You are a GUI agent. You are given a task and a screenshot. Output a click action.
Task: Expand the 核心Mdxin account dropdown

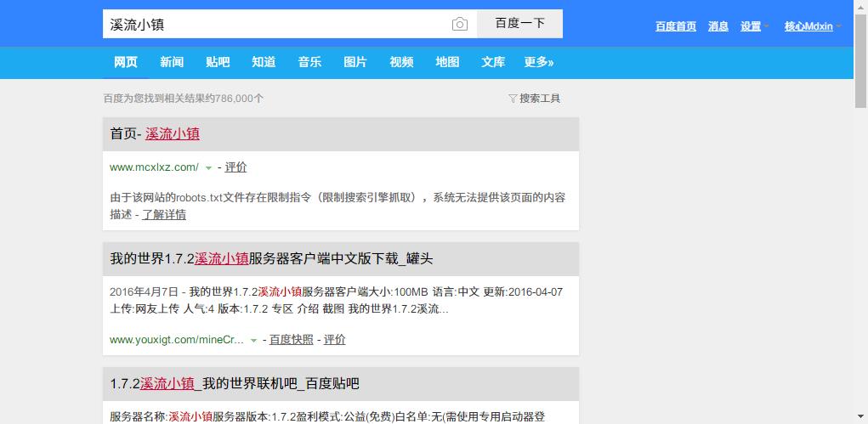point(813,26)
